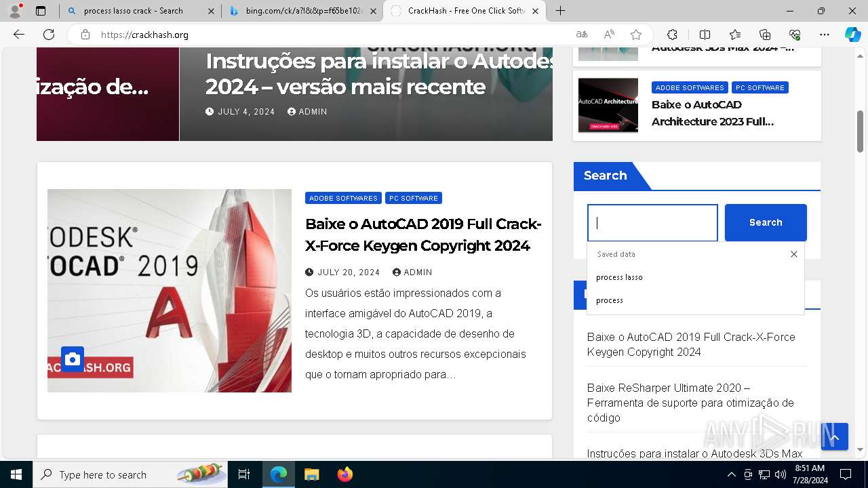Open Settings and more ellipsis menu

tap(825, 35)
